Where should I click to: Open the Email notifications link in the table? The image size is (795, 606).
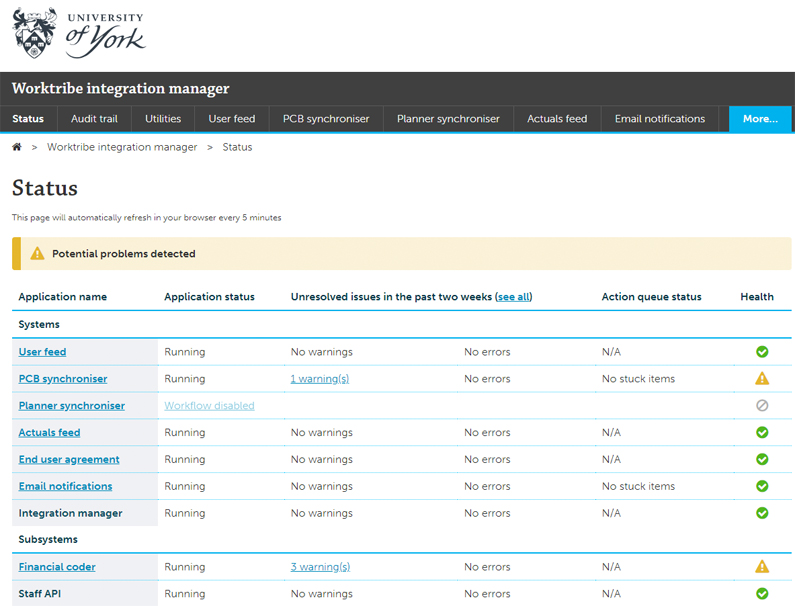coord(65,486)
